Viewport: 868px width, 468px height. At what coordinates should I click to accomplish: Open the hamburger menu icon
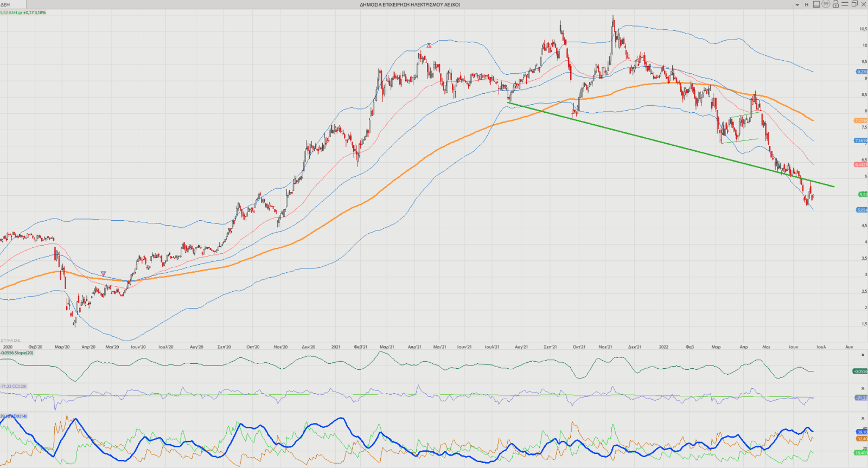845,4
